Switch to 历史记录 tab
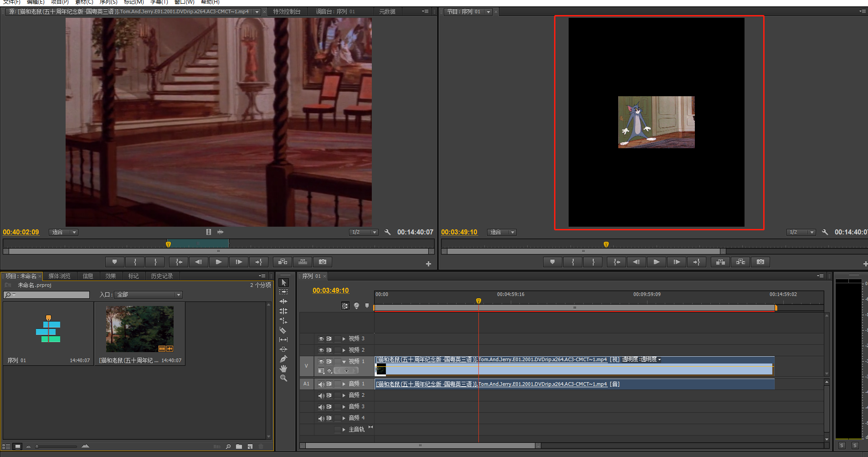Screen dimensions: 868x457 tap(162, 276)
